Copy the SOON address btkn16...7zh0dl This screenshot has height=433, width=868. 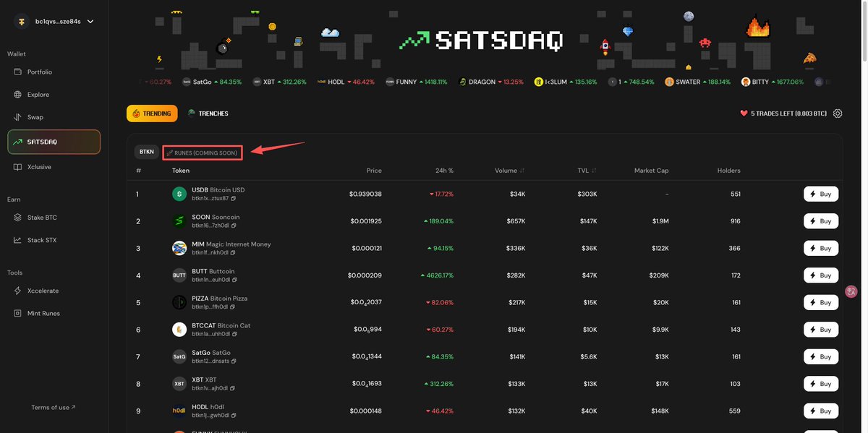tap(234, 226)
